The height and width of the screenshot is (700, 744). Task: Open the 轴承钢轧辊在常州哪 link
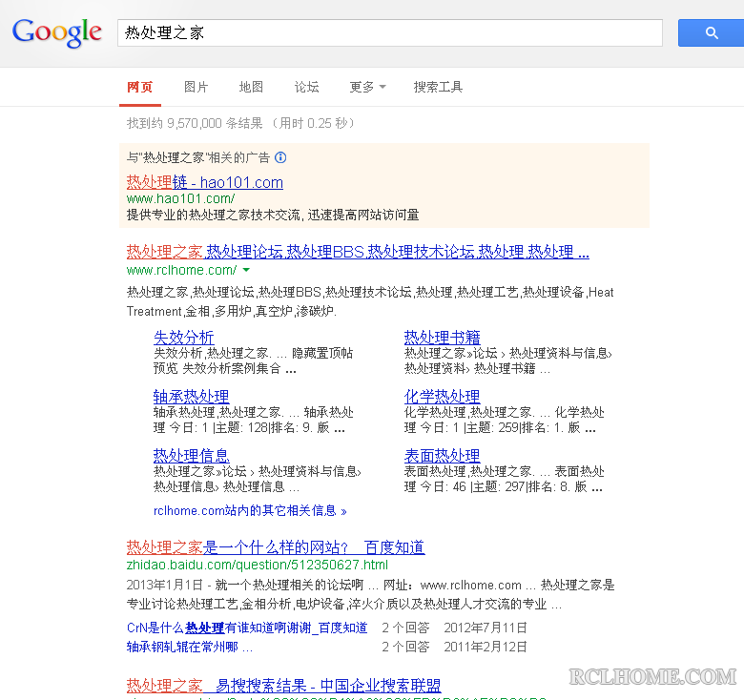pos(189,647)
